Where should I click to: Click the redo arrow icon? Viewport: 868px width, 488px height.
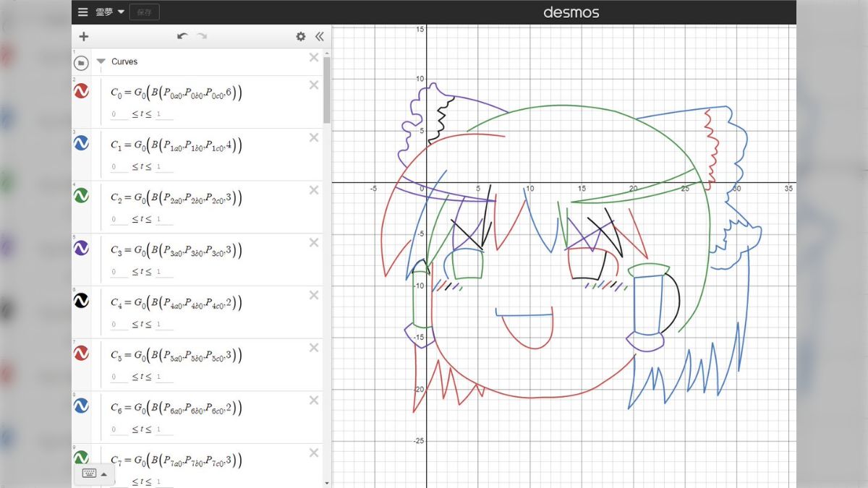201,36
